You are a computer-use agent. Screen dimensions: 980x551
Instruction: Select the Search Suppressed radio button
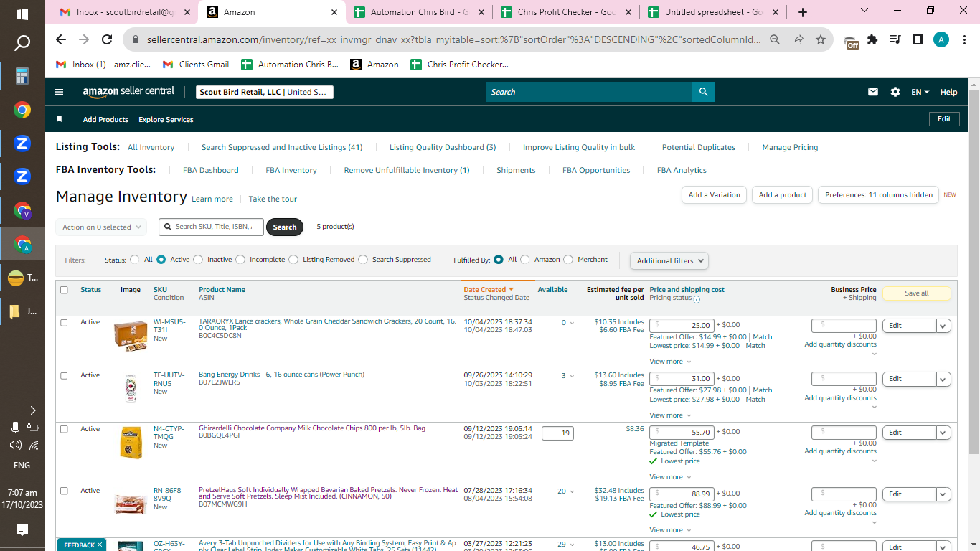363,260
